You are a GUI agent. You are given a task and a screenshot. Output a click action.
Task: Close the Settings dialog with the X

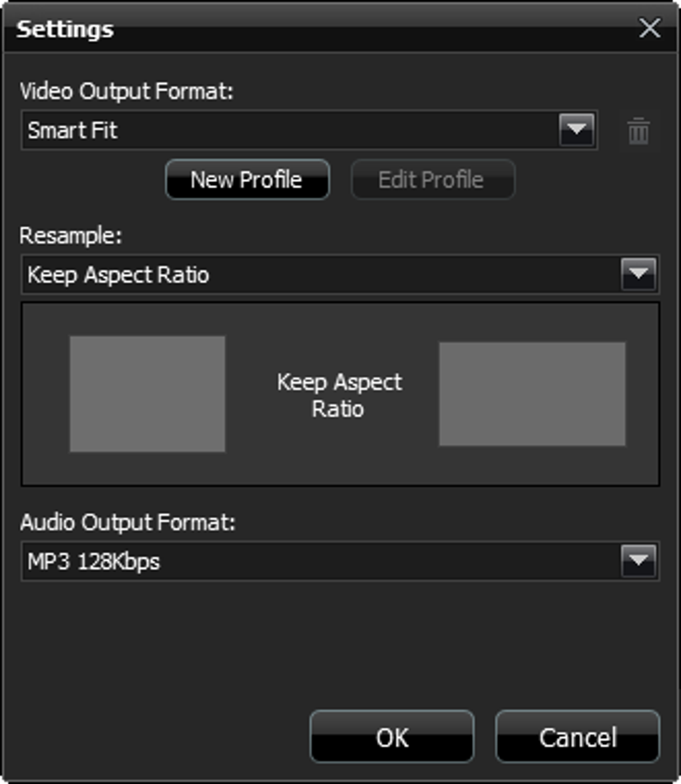pyautogui.click(x=650, y=27)
